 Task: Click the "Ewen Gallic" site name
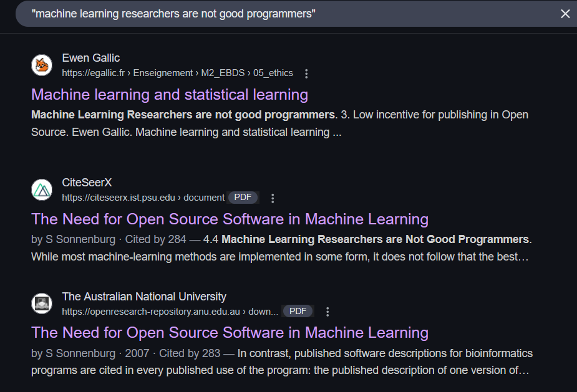click(91, 59)
